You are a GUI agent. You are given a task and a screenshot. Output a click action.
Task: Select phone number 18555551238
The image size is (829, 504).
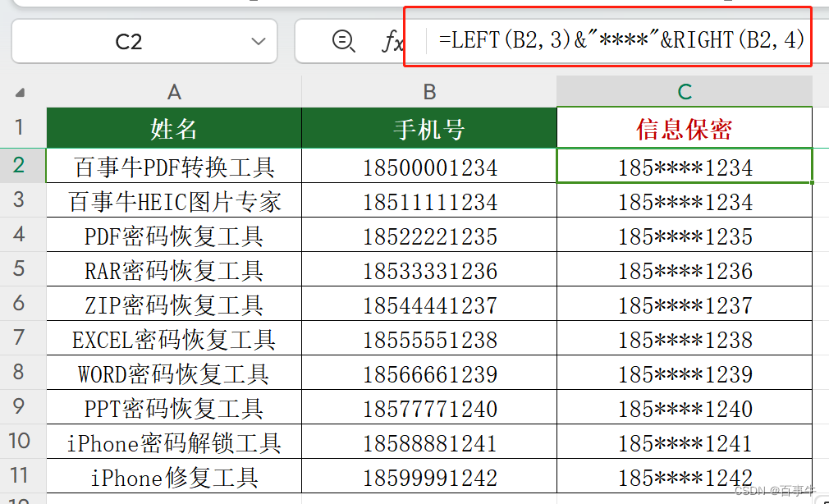click(428, 338)
